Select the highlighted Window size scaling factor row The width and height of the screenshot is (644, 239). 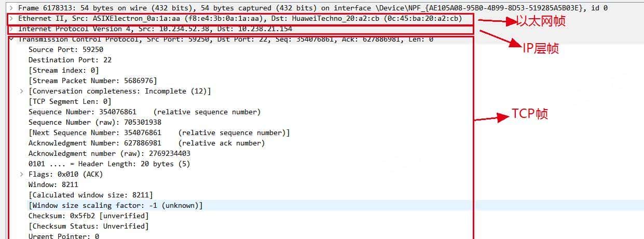[x=115, y=206]
